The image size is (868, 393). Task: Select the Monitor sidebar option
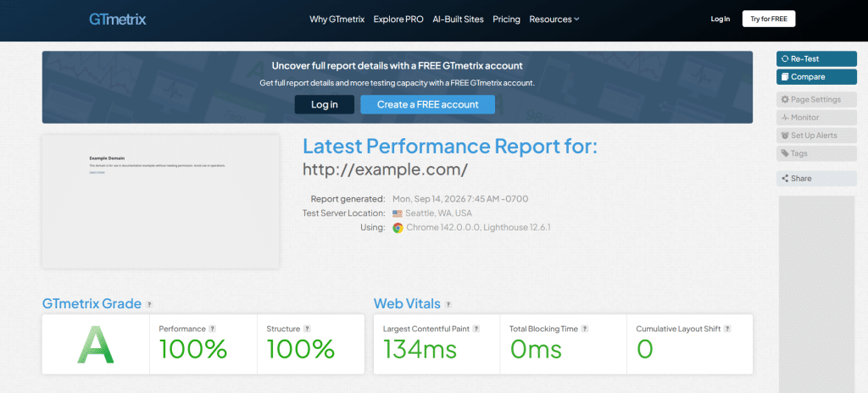click(816, 118)
